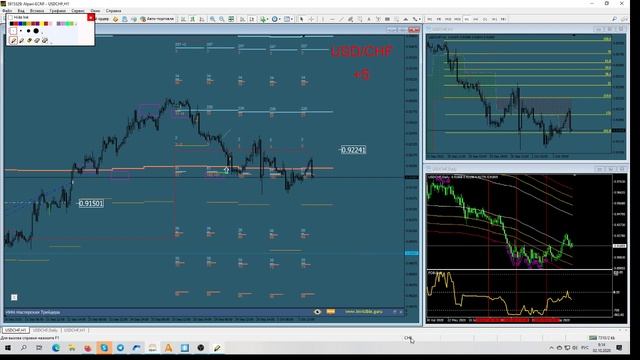
Task: Switch chart to line chart icon
Action: (202, 19)
